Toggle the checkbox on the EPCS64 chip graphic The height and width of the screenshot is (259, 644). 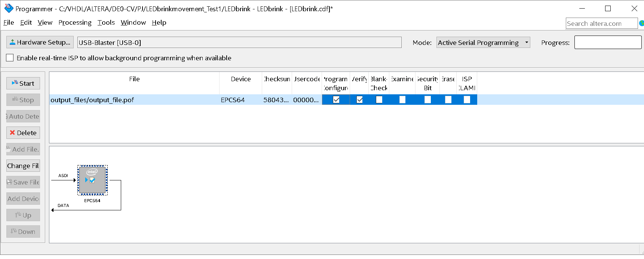pos(92,180)
